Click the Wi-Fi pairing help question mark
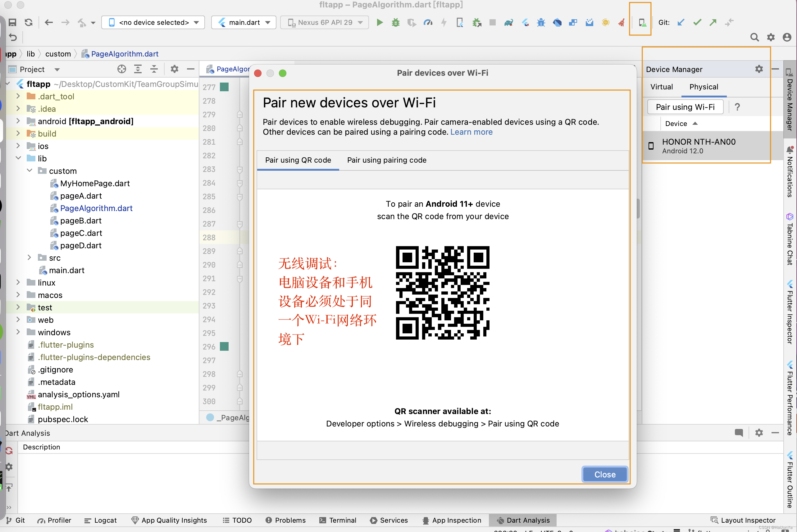Viewport: 797px width, 532px height. point(737,107)
